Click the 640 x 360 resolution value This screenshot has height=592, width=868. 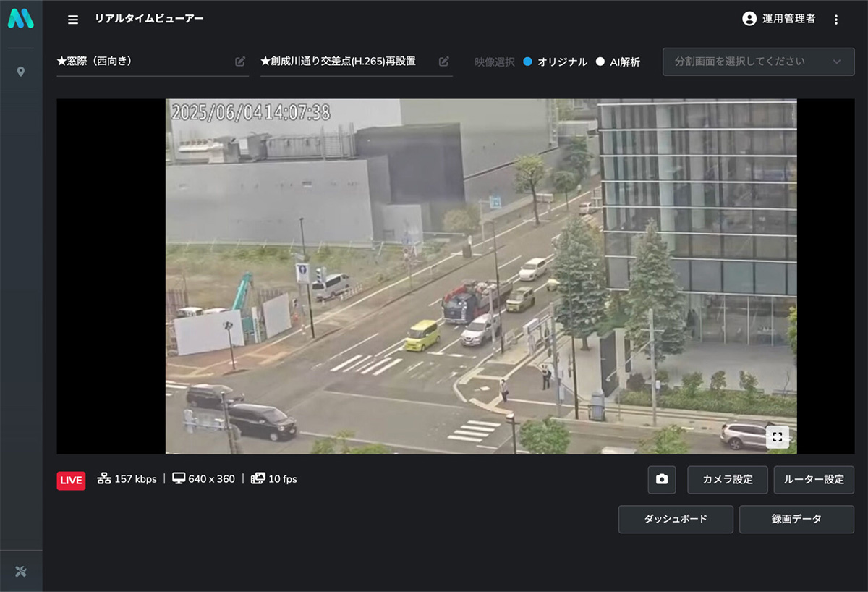pos(211,479)
